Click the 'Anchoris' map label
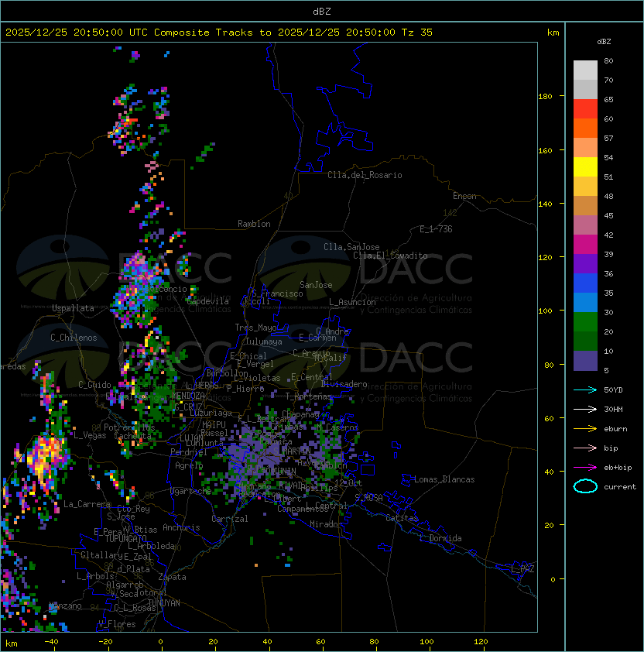The image size is (644, 652). 181,527
